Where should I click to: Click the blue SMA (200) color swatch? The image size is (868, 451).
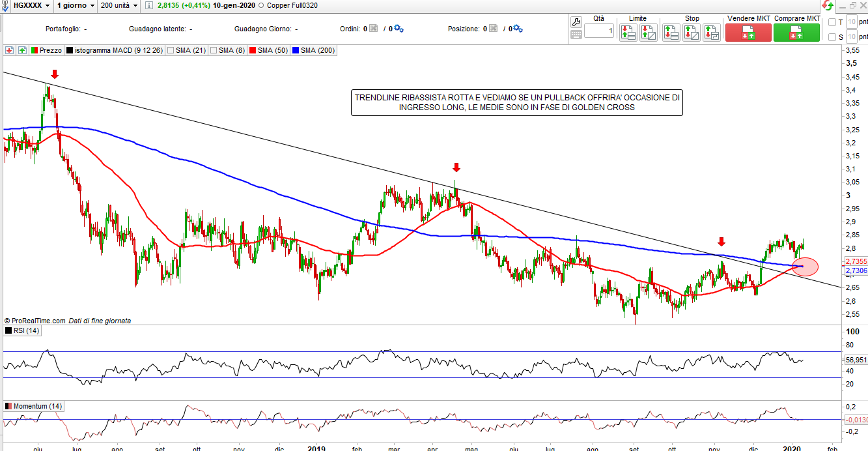tap(296, 50)
